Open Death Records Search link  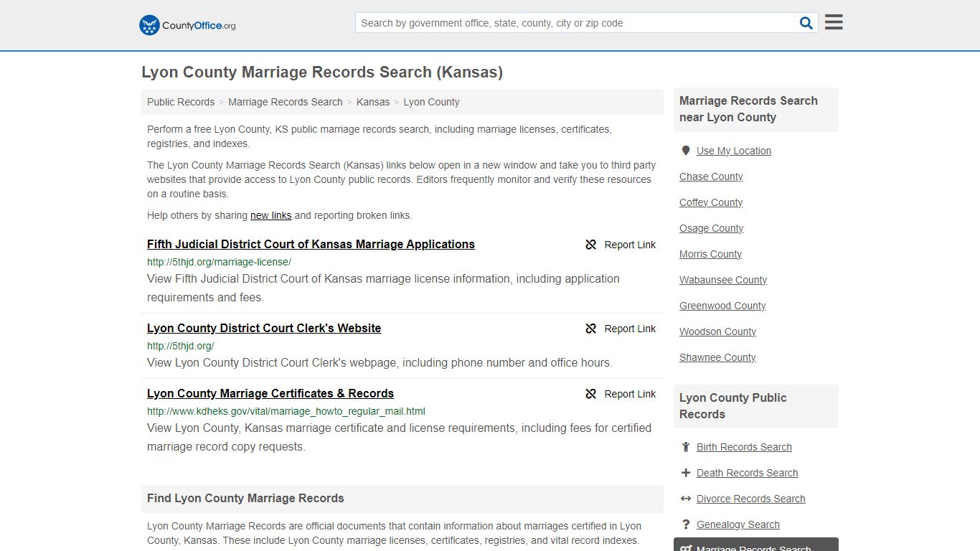pyautogui.click(x=747, y=473)
